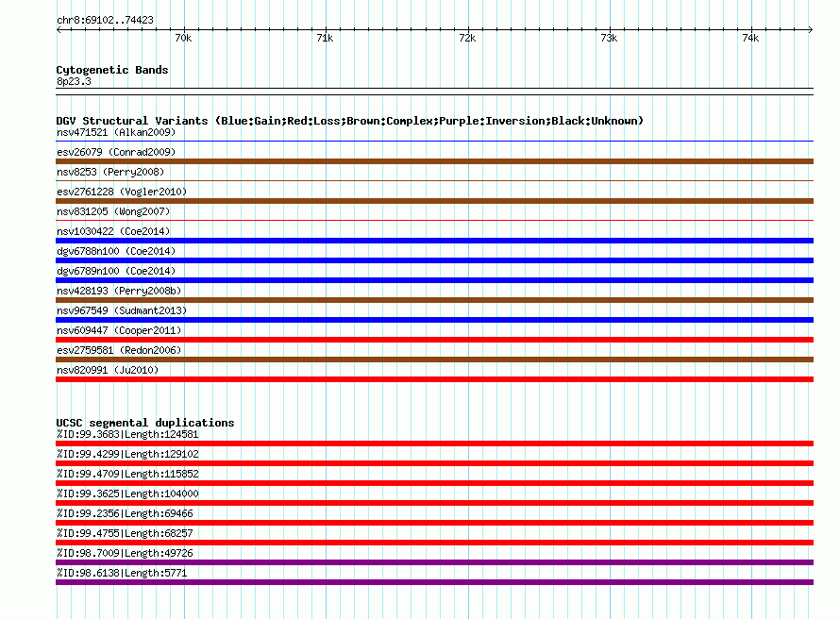Open variant nsv471521 (Alkan2009) label

click(x=116, y=132)
